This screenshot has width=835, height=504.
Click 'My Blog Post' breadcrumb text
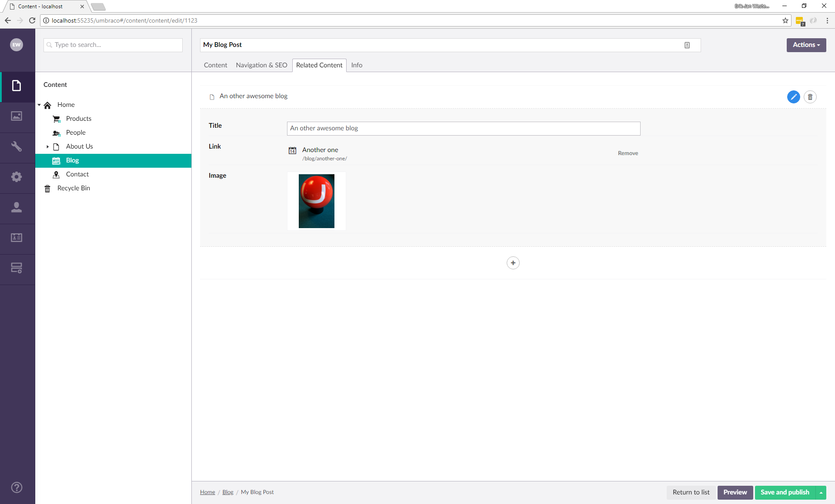[257, 492]
